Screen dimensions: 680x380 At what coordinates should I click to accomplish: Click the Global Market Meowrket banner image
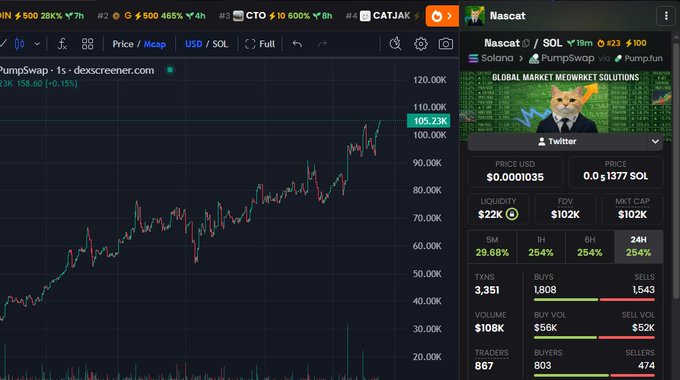click(x=565, y=102)
